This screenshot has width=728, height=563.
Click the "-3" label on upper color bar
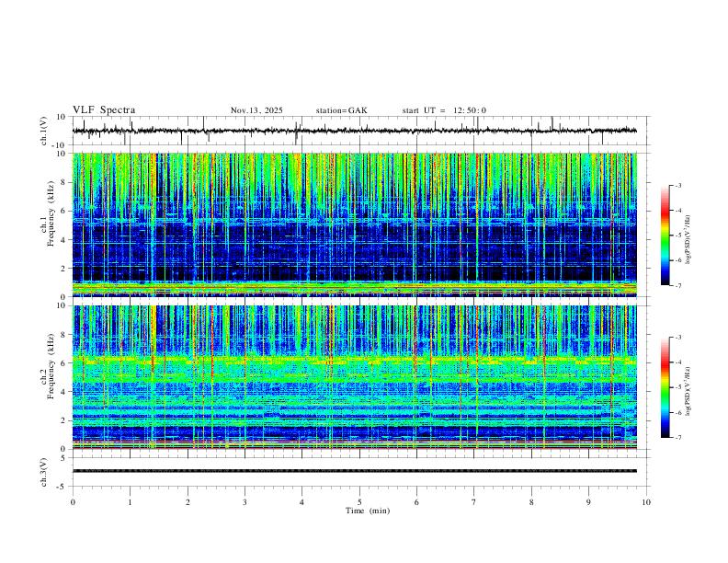(677, 185)
